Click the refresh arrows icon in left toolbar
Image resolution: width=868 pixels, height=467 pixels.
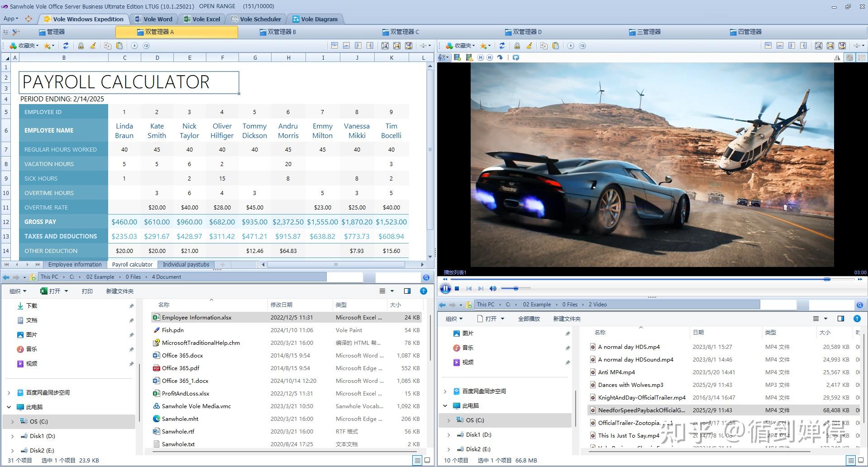pos(66,46)
